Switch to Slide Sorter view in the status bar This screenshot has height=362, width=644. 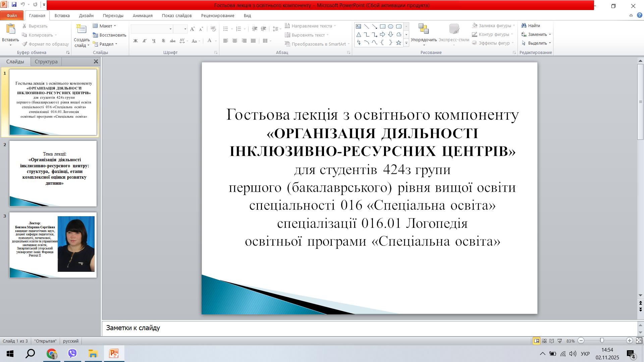[x=544, y=341]
